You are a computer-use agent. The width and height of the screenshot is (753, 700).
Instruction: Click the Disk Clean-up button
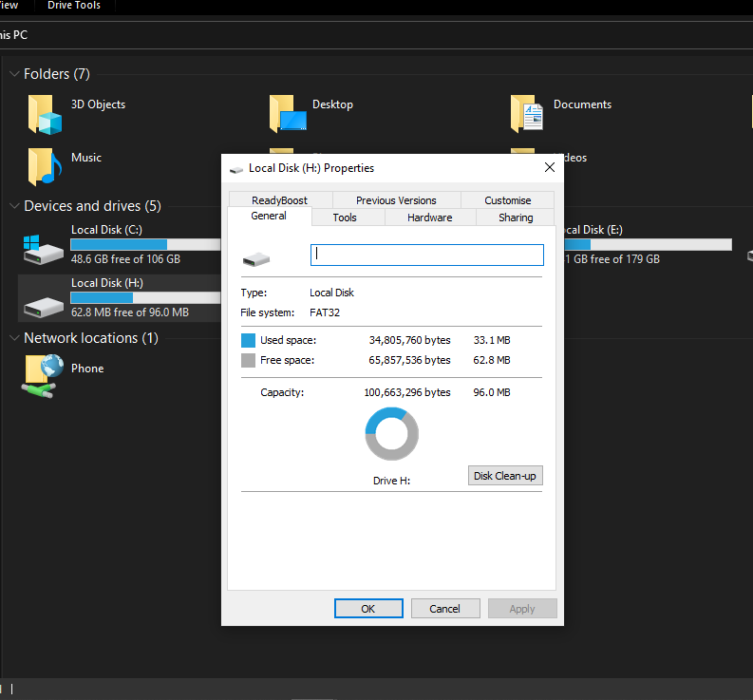pyautogui.click(x=505, y=476)
